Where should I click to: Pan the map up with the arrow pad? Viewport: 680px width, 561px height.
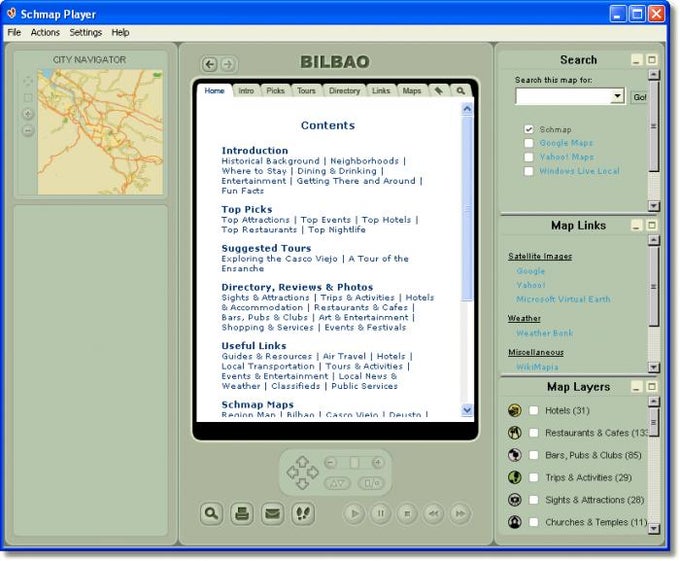[302, 461]
